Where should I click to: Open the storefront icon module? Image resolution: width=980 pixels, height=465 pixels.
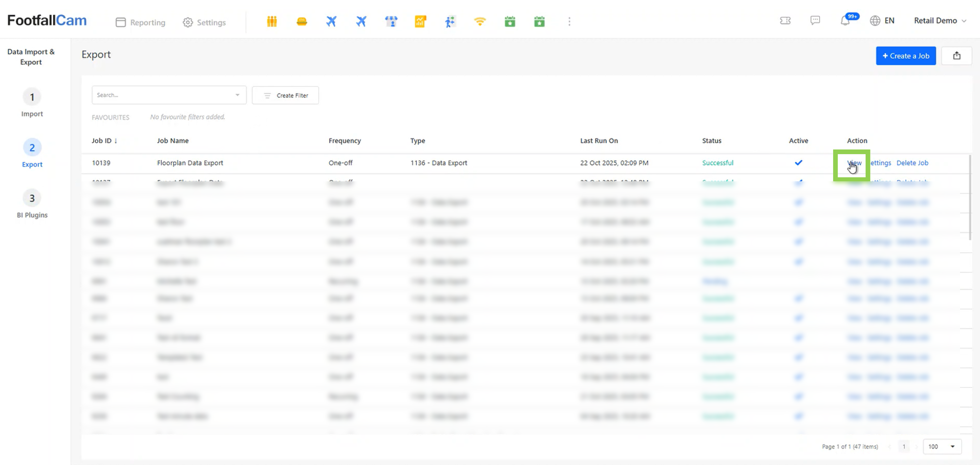pos(391,22)
